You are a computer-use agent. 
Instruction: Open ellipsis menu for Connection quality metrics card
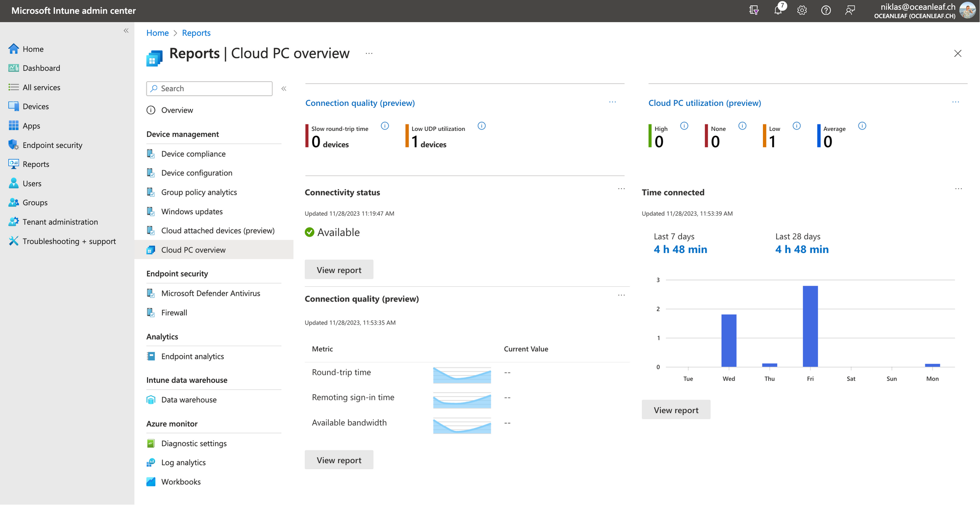[x=621, y=295]
